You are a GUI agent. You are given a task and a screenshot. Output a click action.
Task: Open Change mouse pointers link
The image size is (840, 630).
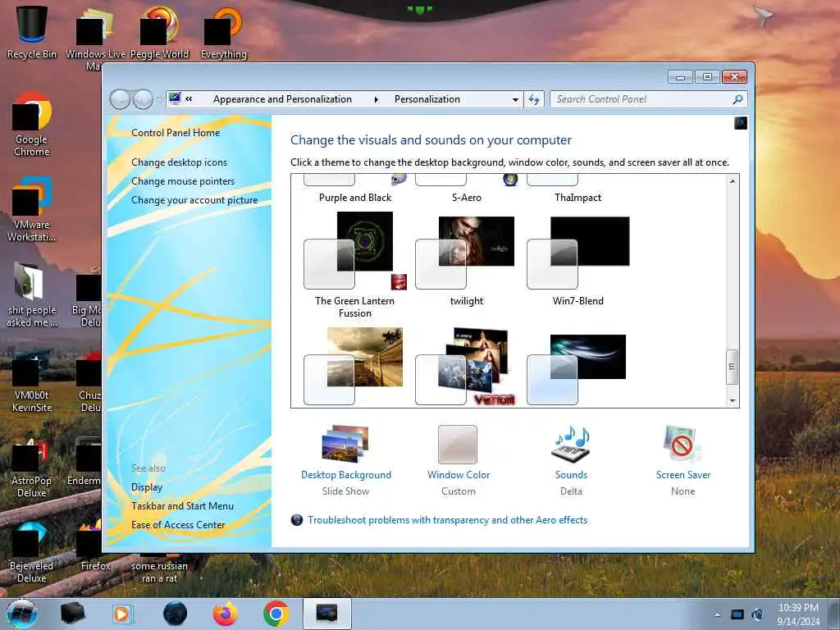pyautogui.click(x=183, y=181)
